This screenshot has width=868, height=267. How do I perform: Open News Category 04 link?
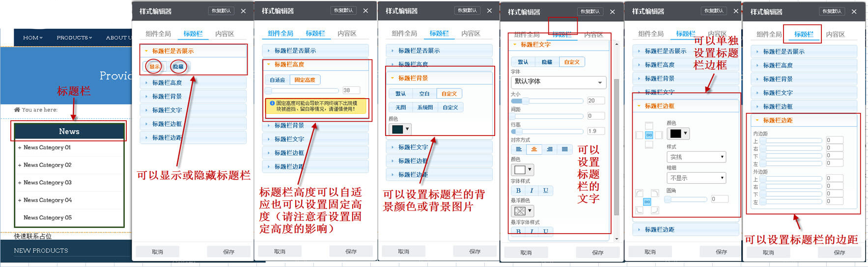[x=48, y=200]
